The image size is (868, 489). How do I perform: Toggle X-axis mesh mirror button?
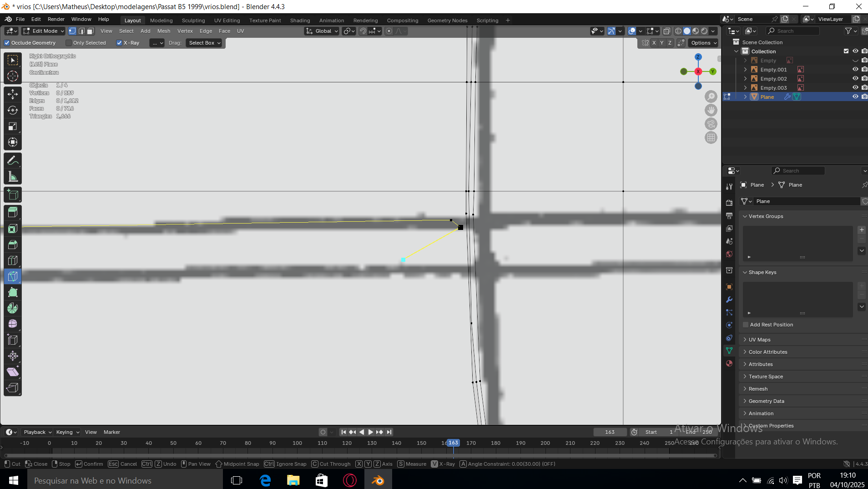(654, 43)
